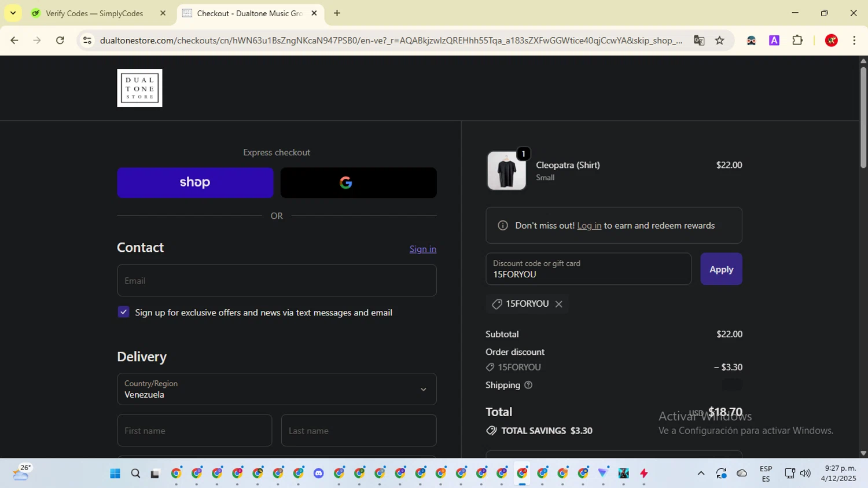Open the Windows Start menu

coord(115,474)
